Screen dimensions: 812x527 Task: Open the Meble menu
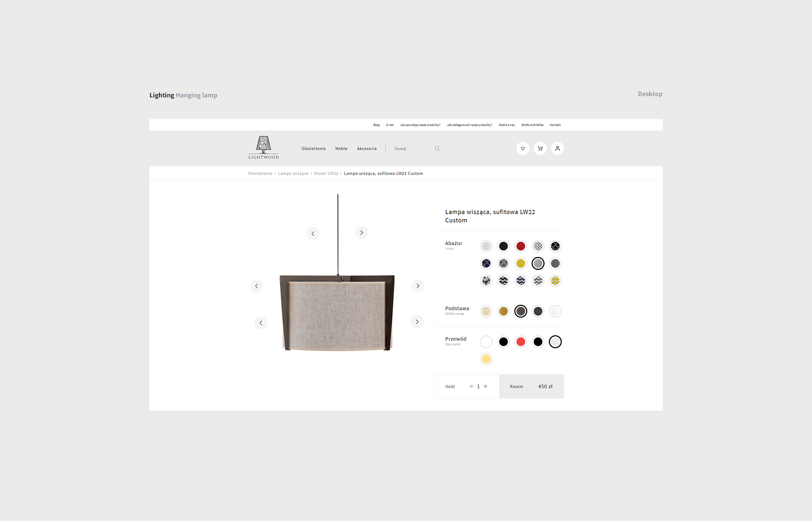pos(341,149)
